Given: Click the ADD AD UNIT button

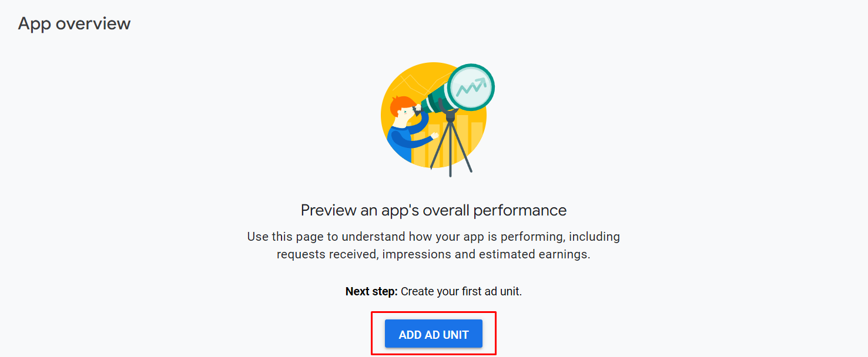Looking at the screenshot, I should (434, 334).
